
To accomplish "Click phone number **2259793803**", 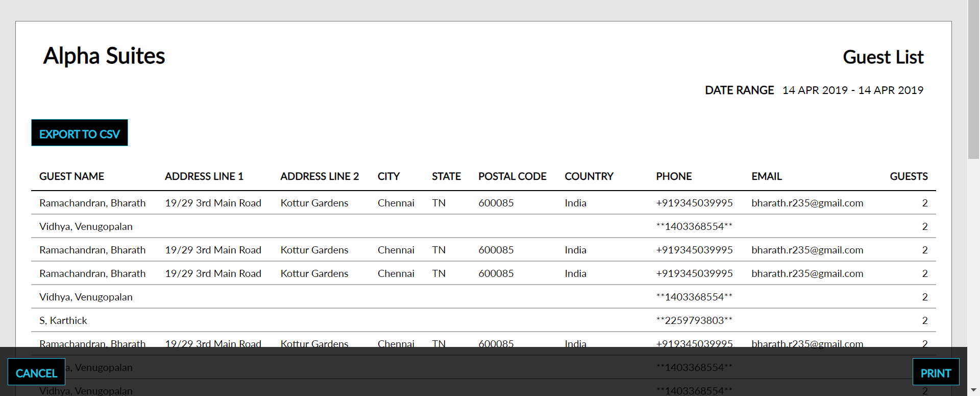I will click(x=694, y=320).
